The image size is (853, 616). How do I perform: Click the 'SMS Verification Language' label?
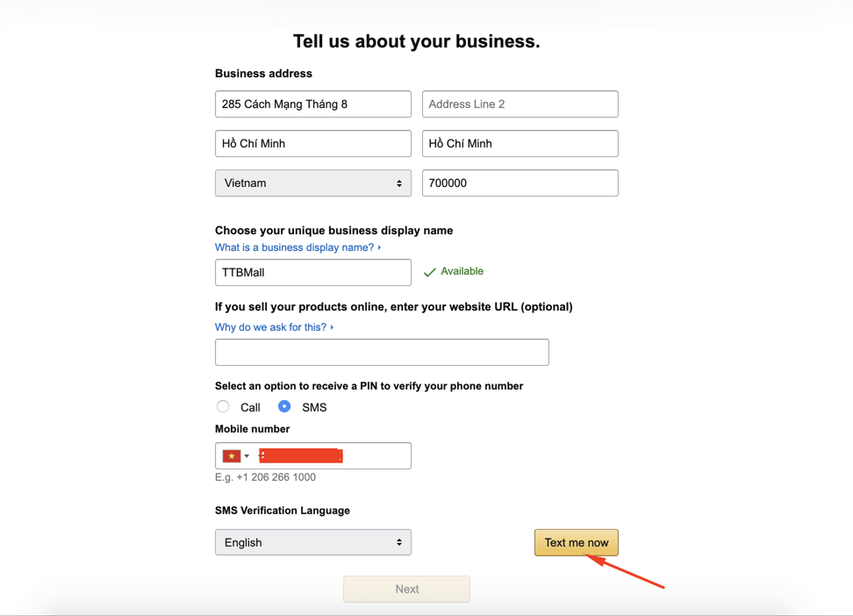283,511
